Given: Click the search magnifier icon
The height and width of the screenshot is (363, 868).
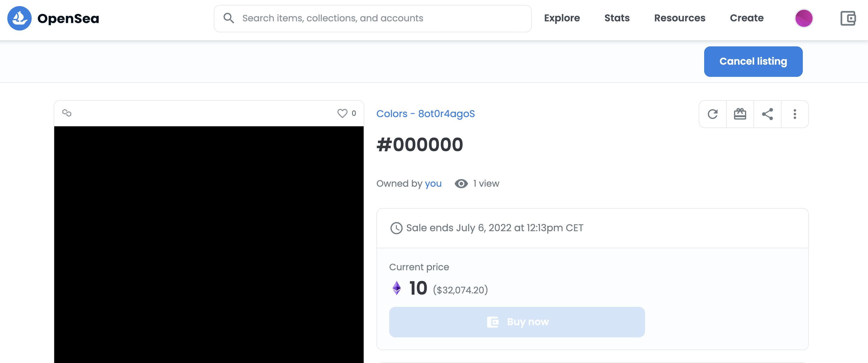Looking at the screenshot, I should pyautogui.click(x=228, y=18).
